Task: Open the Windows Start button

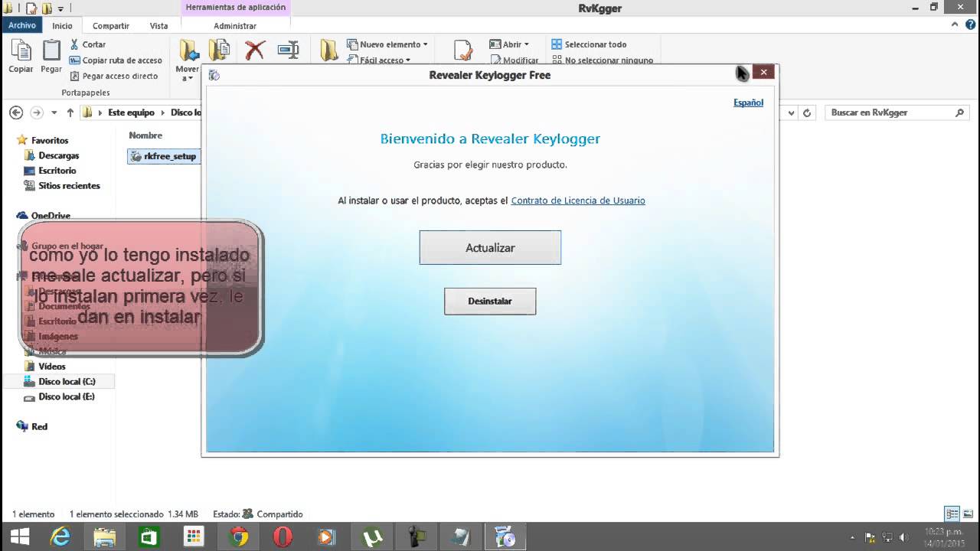Action: 19,536
